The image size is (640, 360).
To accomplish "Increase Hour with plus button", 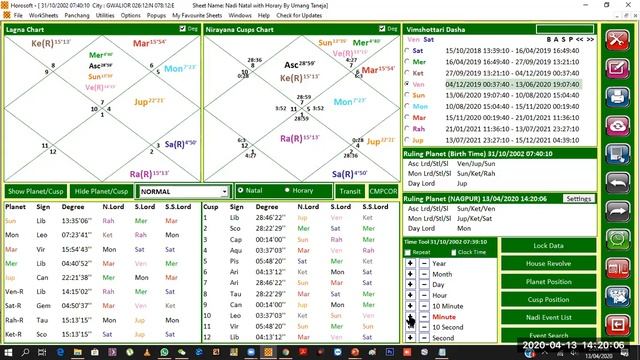I will (410, 295).
